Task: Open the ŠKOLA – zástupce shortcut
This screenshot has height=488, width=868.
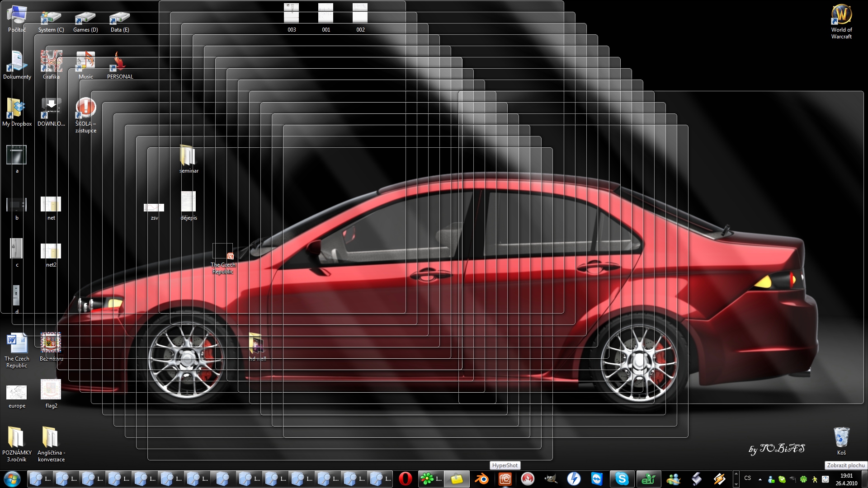Action: click(85, 115)
